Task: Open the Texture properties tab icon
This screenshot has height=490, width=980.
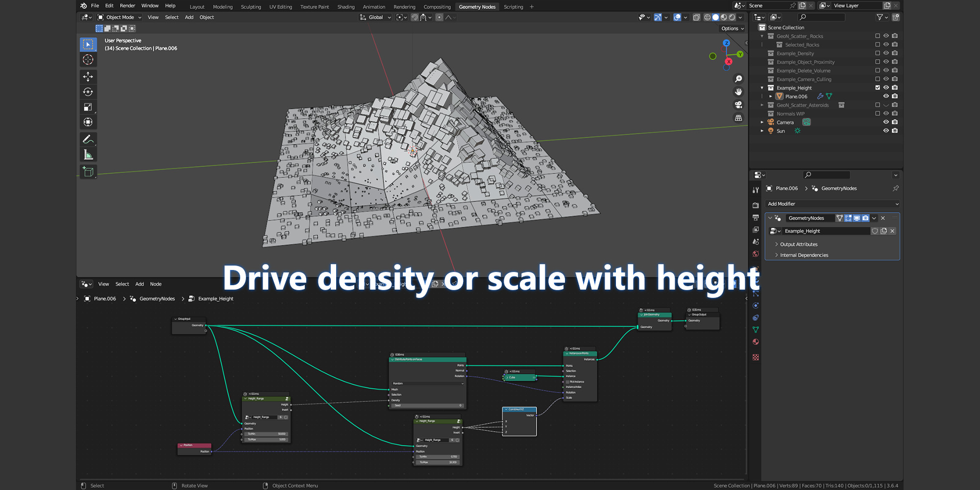Action: coord(756,358)
